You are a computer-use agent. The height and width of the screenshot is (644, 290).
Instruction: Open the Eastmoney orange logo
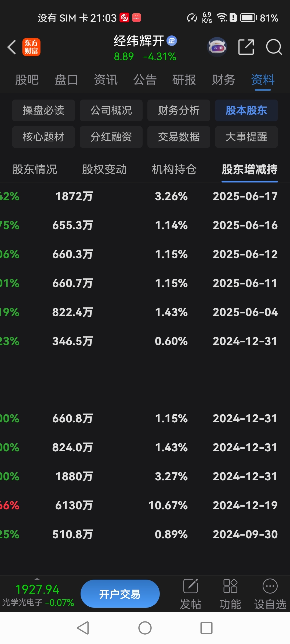pos(31,47)
